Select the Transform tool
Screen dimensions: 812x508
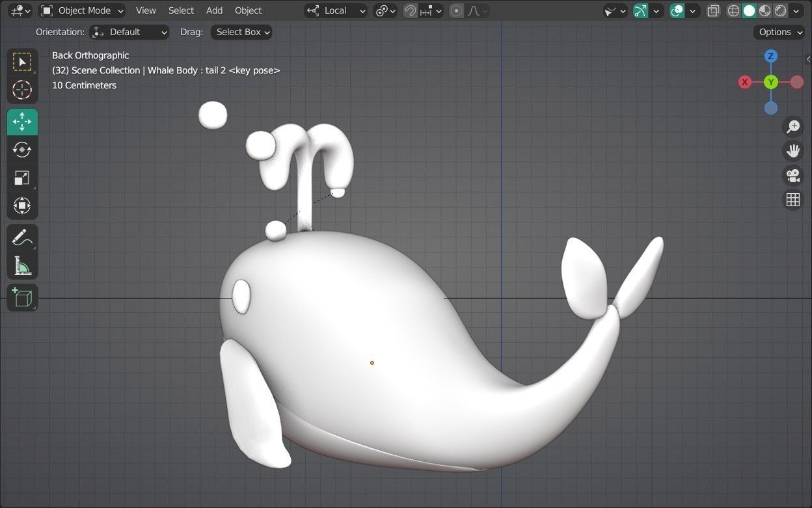click(22, 206)
